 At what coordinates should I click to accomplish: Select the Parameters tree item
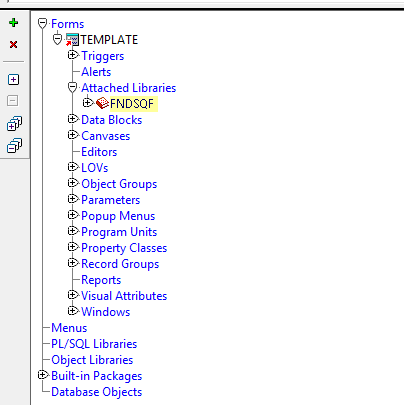(x=111, y=200)
